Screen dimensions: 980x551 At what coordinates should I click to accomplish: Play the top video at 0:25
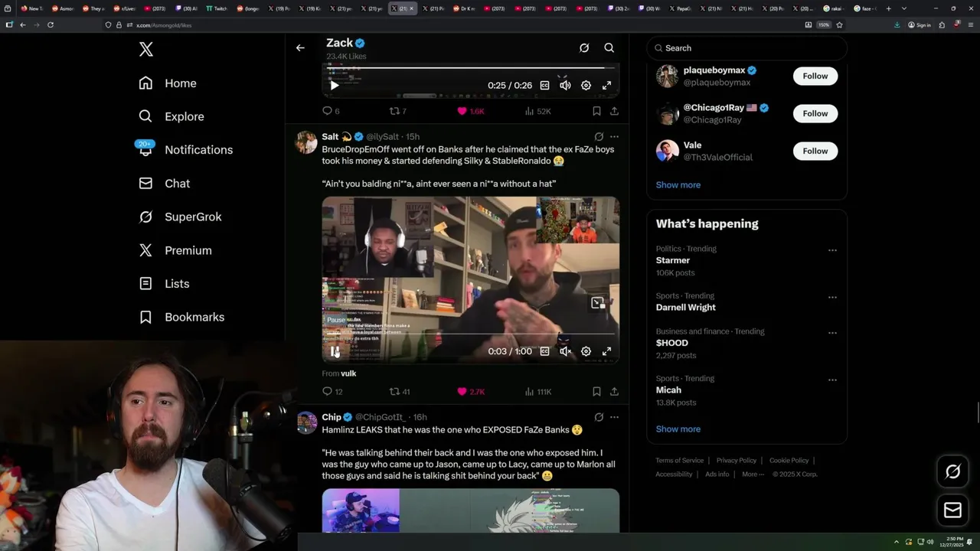pos(335,86)
